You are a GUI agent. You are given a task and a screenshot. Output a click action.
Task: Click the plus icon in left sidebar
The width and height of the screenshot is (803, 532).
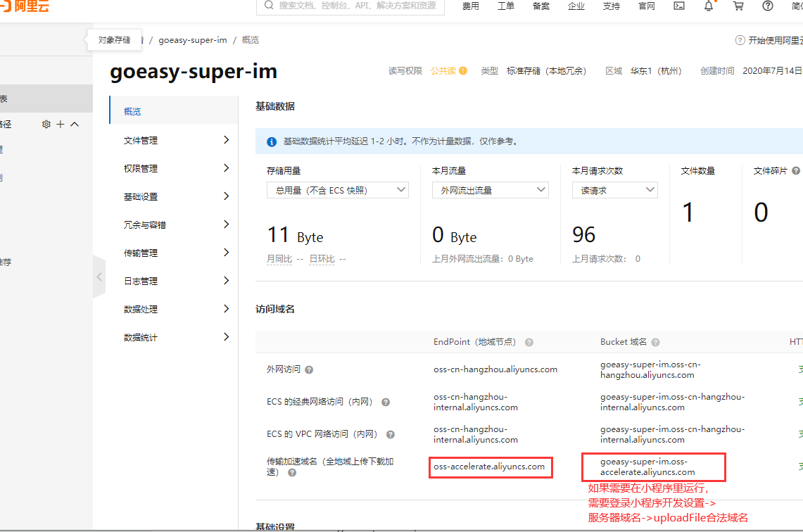(x=61, y=125)
